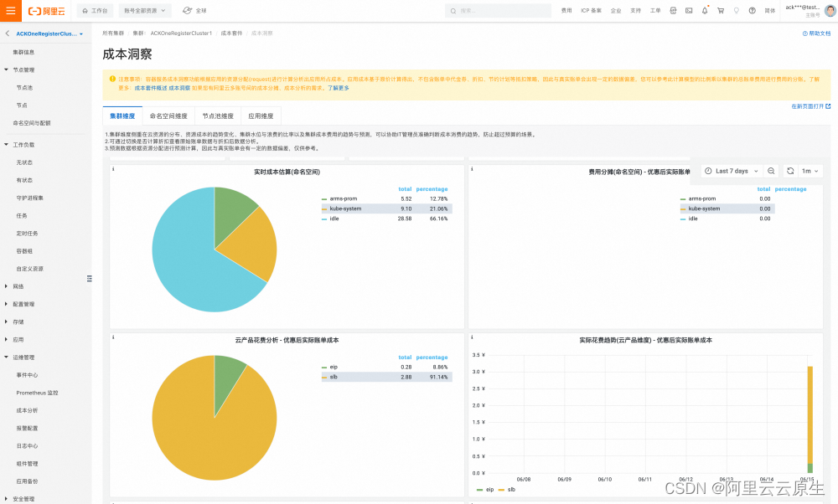Switch to the 命名空间维度 tab

coord(168,116)
